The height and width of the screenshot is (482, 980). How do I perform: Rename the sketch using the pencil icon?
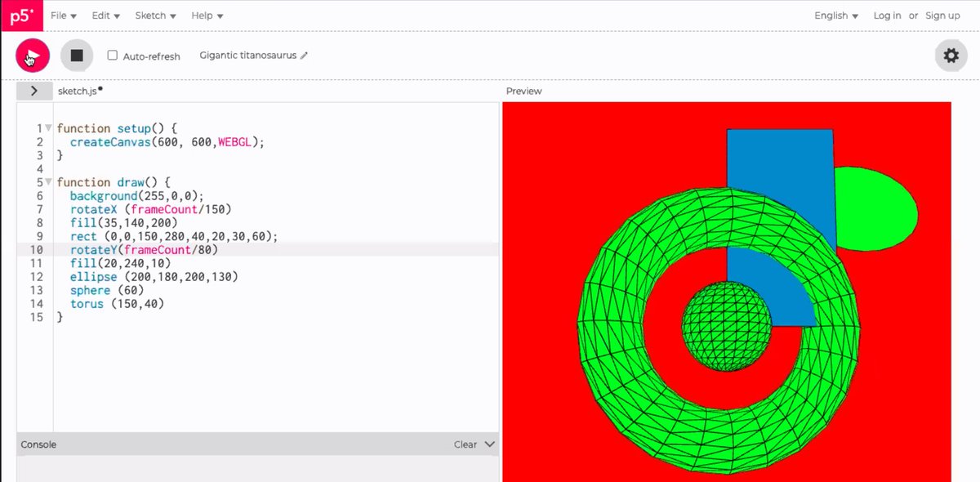coord(304,56)
